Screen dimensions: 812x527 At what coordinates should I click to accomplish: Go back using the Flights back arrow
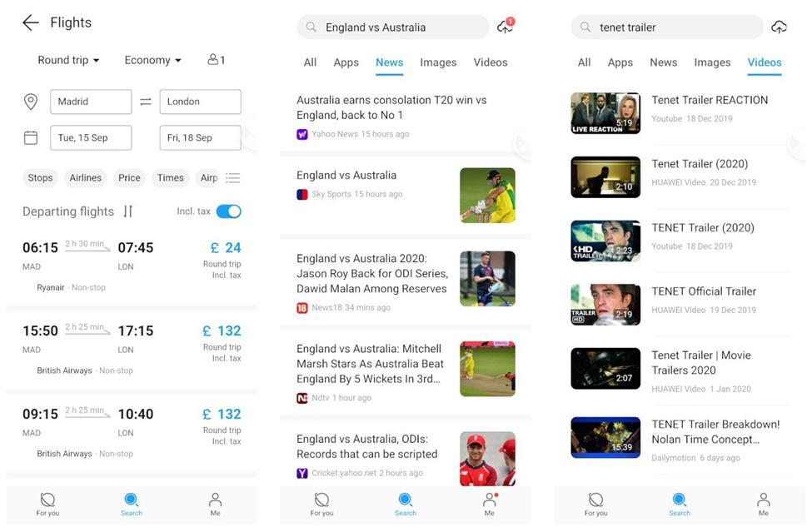pyautogui.click(x=31, y=22)
